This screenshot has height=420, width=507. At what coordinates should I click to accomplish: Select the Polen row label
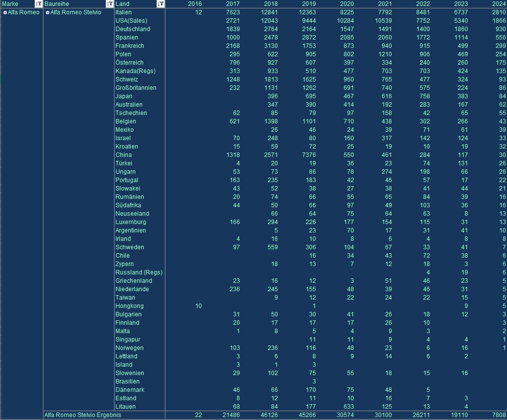[x=123, y=54]
